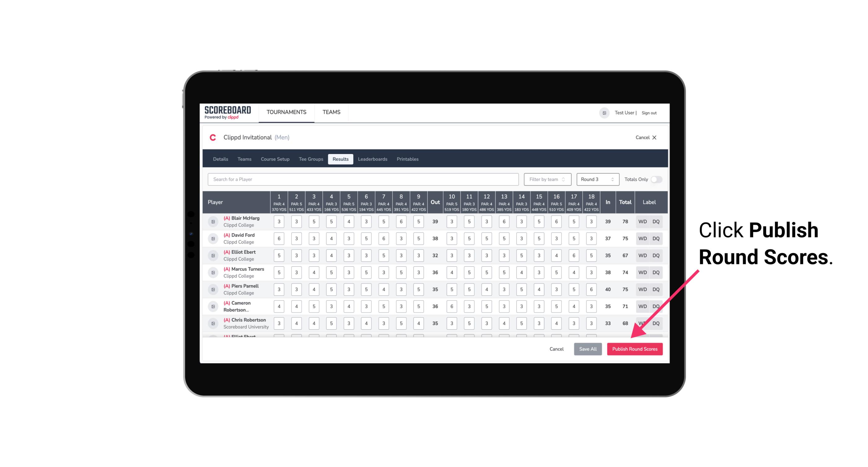This screenshot has width=868, height=467.
Task: Click the WD icon for Blair McHarg
Action: click(643, 222)
